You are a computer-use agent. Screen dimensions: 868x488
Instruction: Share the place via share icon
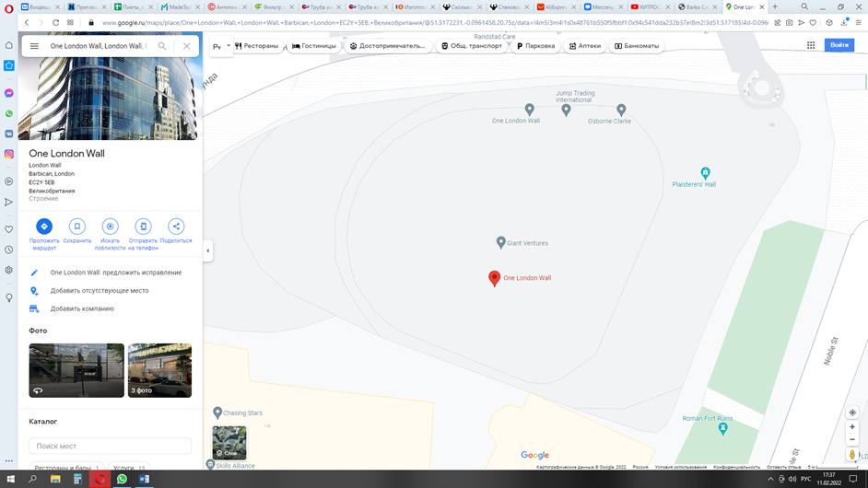coord(176,227)
